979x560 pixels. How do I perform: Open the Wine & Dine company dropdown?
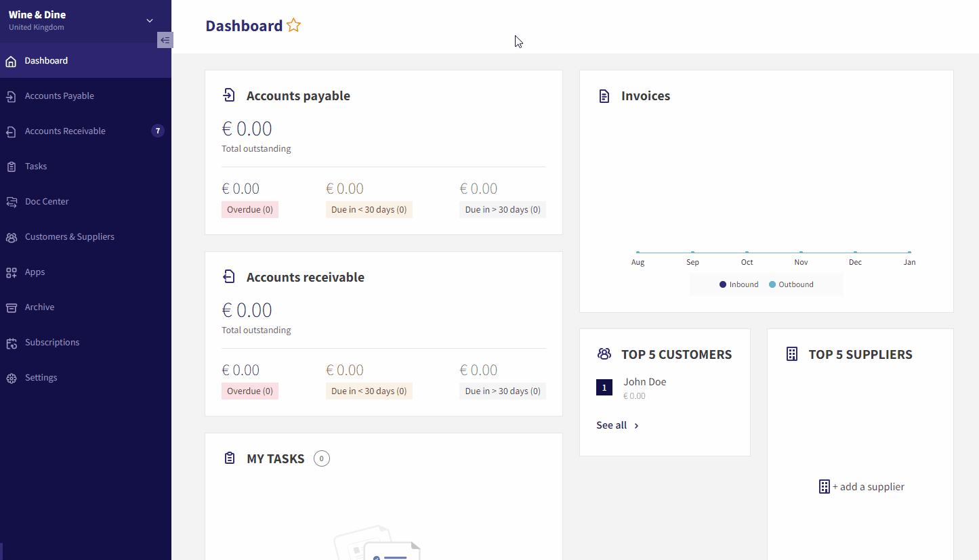(150, 21)
